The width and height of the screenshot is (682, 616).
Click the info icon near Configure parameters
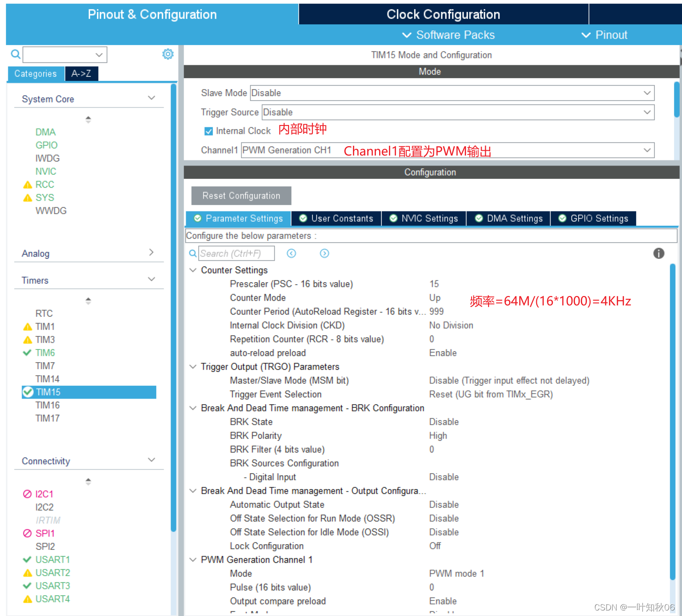[659, 253]
